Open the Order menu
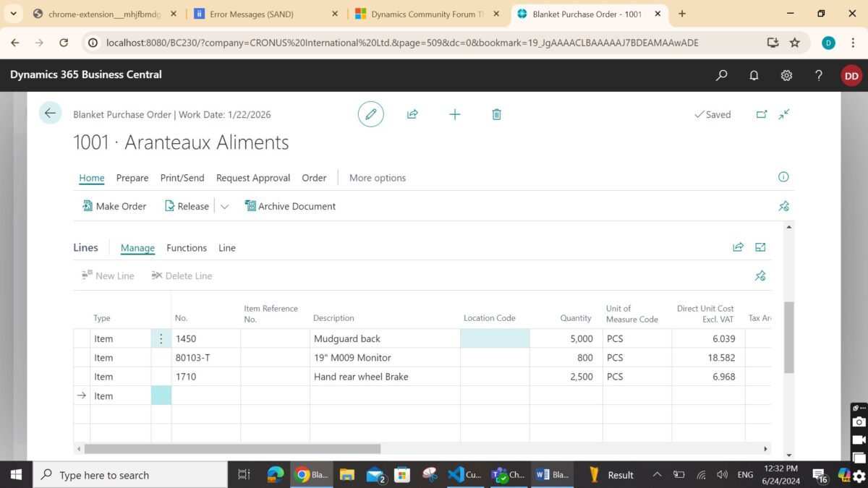868x488 pixels. click(x=314, y=178)
